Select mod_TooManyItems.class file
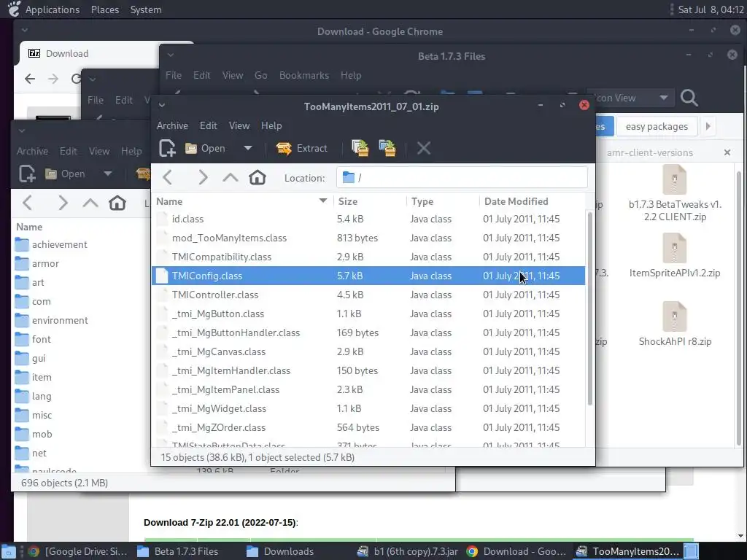This screenshot has height=560, width=747. (x=368, y=238)
